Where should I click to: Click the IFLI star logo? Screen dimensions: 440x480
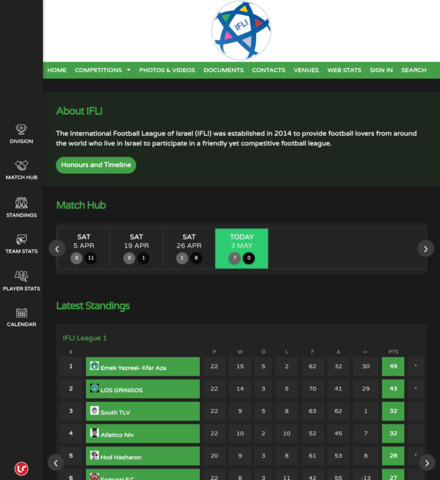(241, 30)
